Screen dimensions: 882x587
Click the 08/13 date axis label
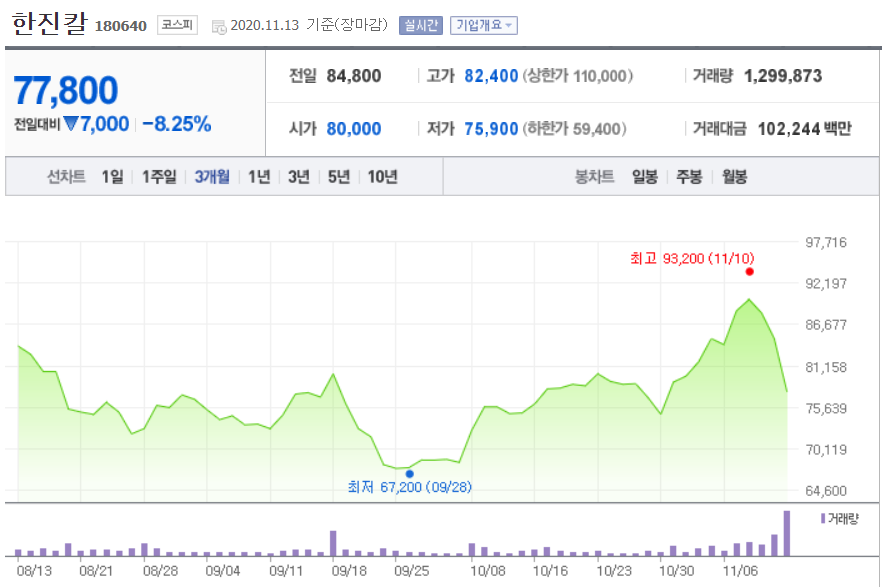pos(34,571)
